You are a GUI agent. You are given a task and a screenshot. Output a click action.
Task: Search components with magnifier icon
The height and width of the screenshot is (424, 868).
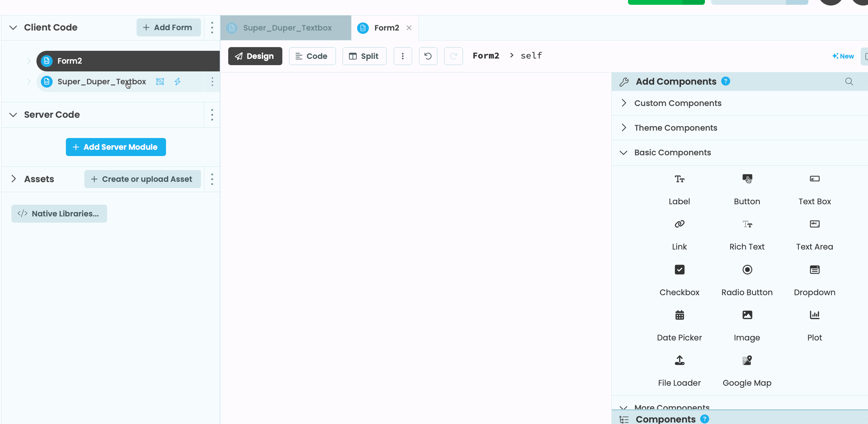click(x=849, y=81)
